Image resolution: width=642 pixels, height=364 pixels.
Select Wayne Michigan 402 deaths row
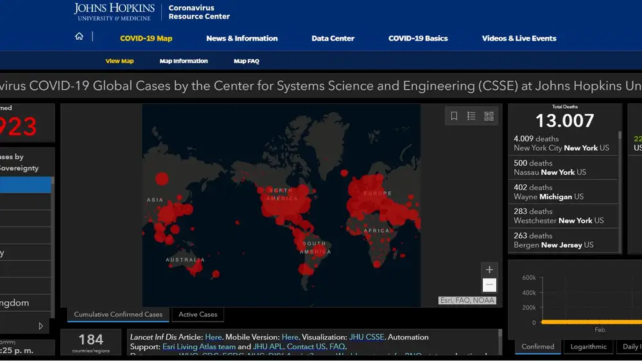563,191
